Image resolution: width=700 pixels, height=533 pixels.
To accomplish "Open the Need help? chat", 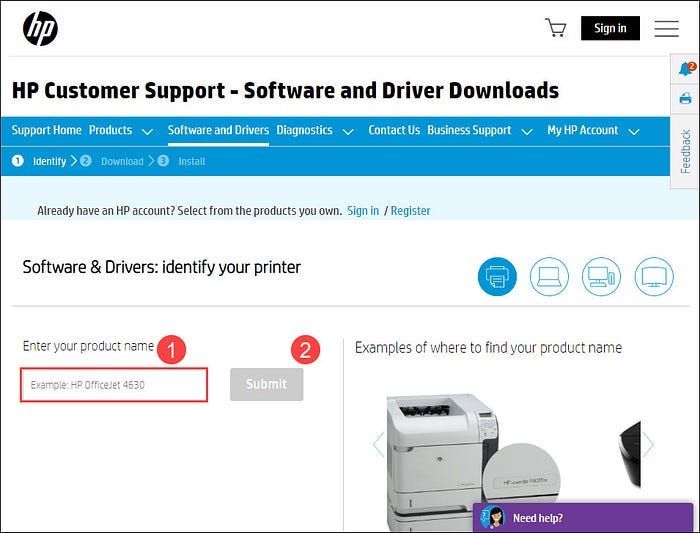I will coord(583,518).
